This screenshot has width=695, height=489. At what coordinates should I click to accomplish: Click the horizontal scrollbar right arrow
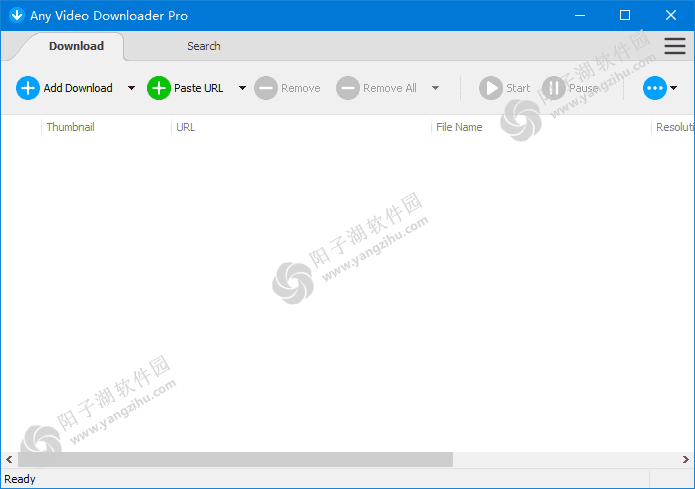click(x=686, y=459)
